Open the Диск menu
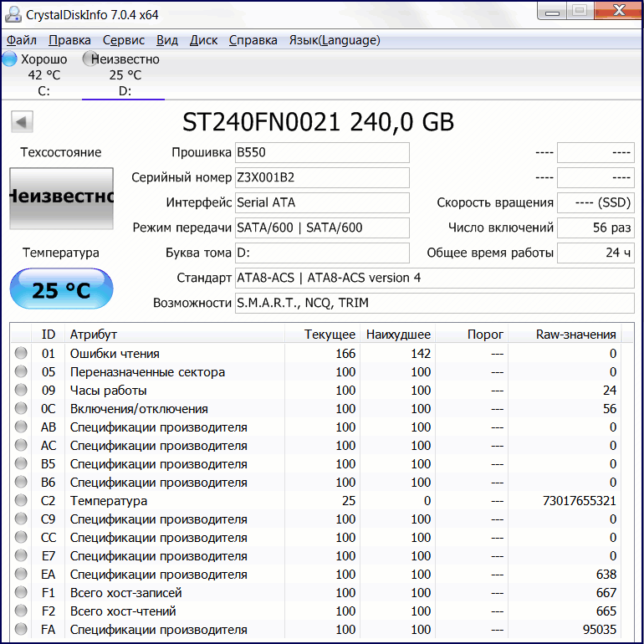This screenshot has height=644, width=644. (x=203, y=40)
